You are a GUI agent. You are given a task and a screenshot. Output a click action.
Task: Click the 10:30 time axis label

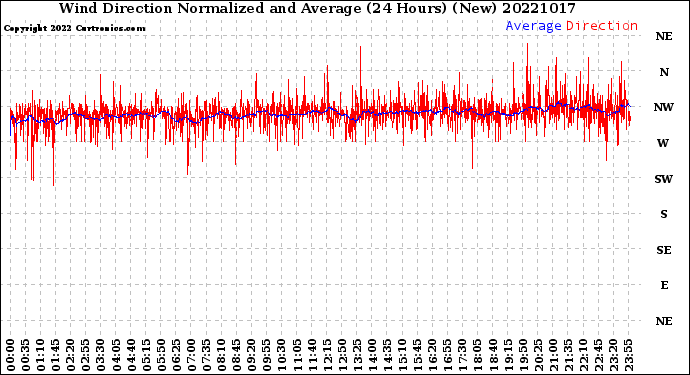pos(282,355)
